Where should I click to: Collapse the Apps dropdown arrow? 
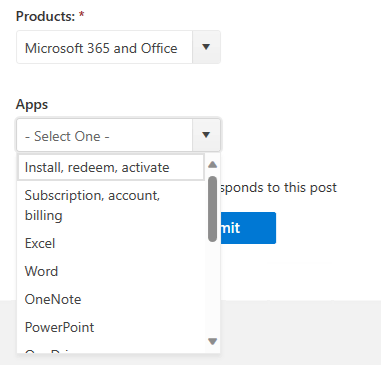206,135
